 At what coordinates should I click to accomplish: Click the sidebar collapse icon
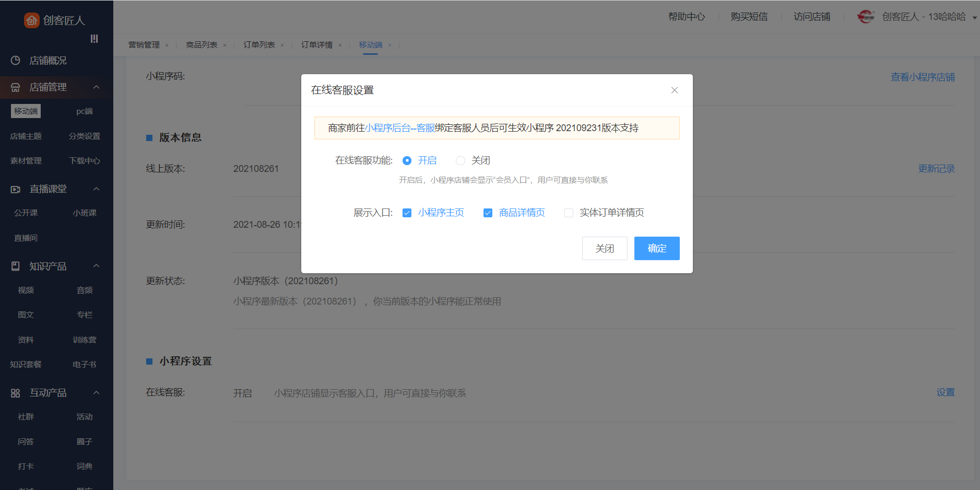[94, 39]
